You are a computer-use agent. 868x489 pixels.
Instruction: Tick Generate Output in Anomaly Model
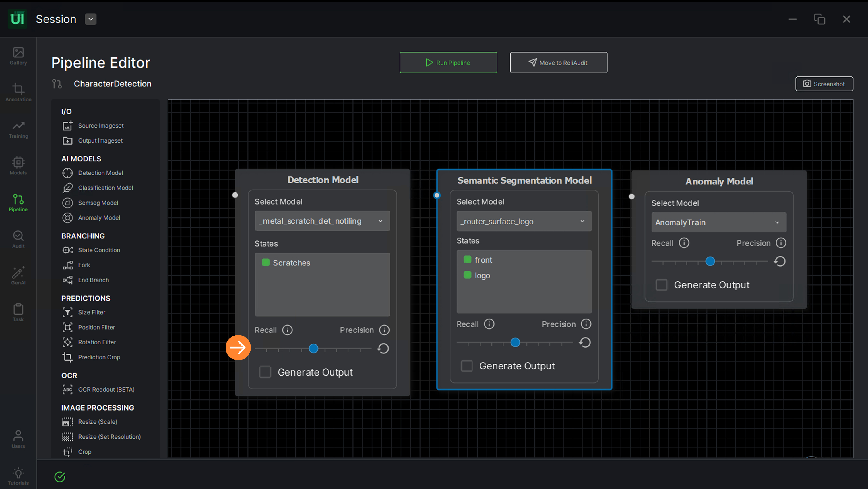pyautogui.click(x=661, y=285)
